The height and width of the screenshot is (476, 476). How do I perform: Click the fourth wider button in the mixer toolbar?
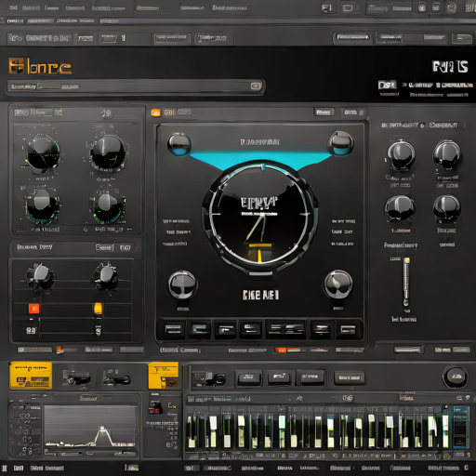(350, 377)
